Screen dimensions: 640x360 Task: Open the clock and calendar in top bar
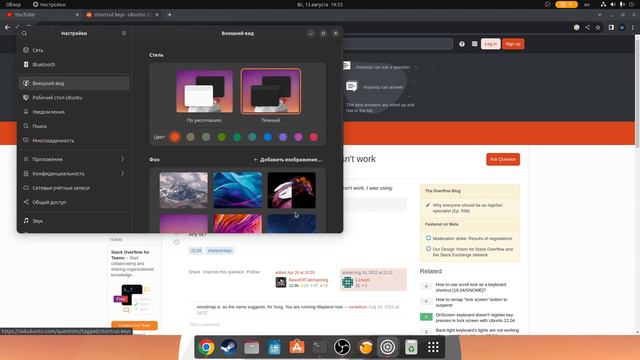point(320,4)
